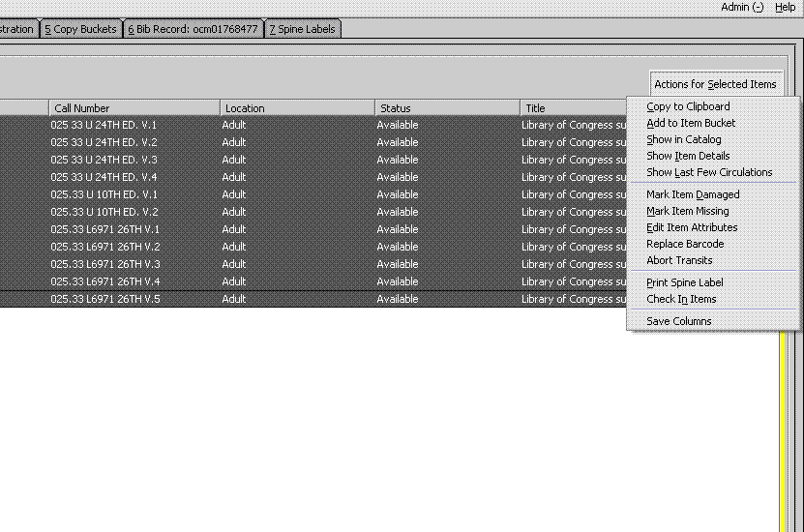Click Show in Catalog option
804x532 pixels.
pos(683,139)
